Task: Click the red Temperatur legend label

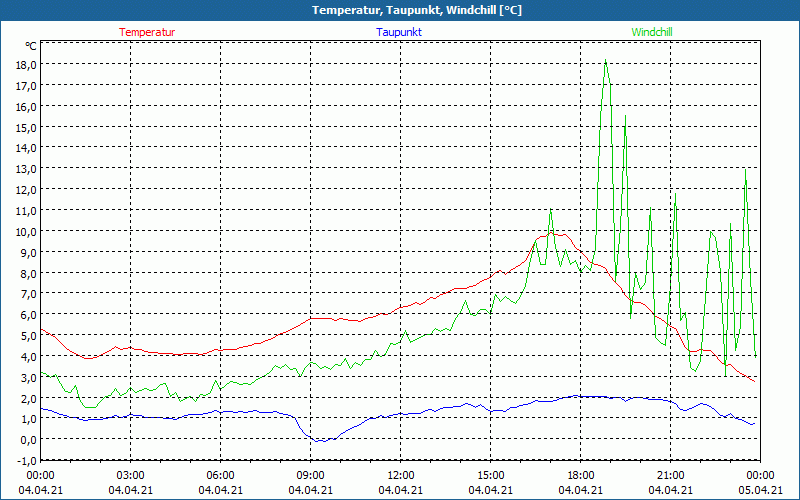Action: pyautogui.click(x=147, y=32)
